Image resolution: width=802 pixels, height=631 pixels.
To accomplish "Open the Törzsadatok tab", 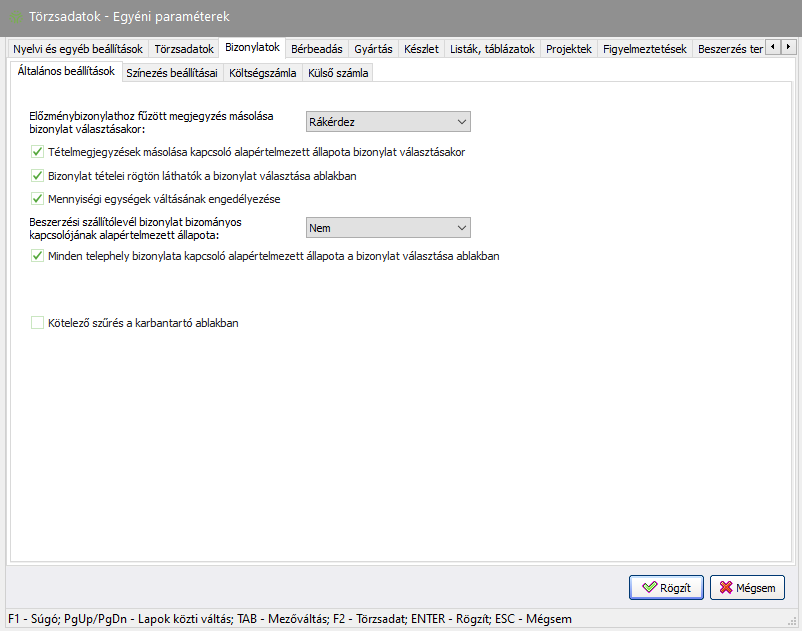I will [x=184, y=48].
